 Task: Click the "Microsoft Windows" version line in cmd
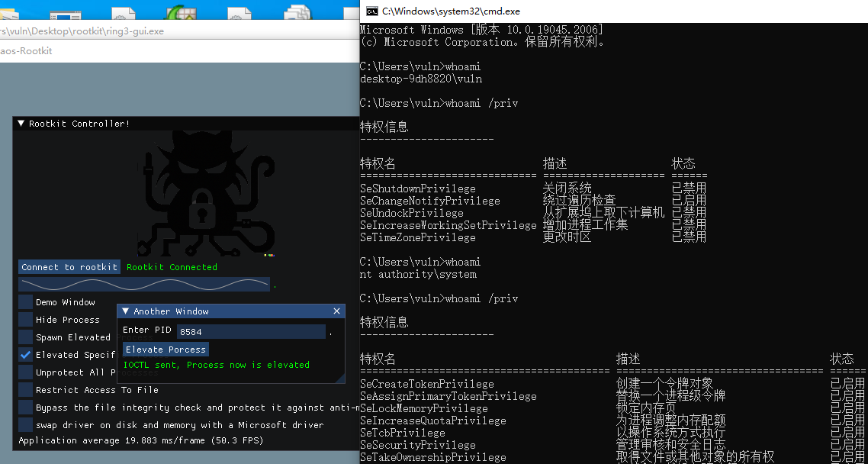pyautogui.click(x=481, y=30)
